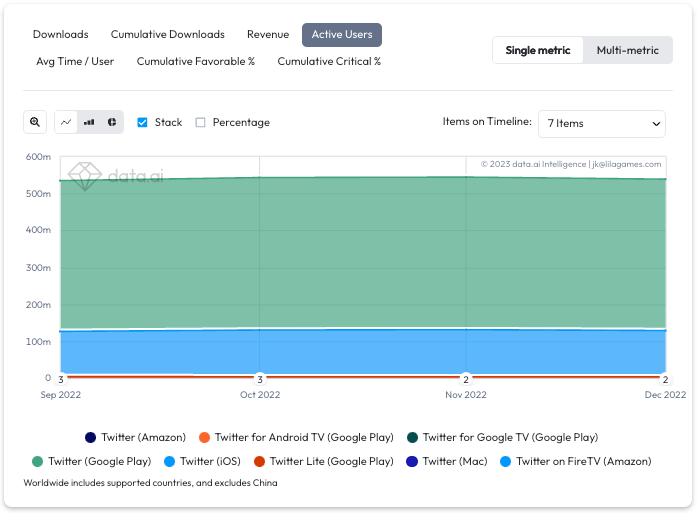Image resolution: width=699 pixels, height=513 pixels.
Task: Click the event marker at Nov 2022
Action: [466, 379]
